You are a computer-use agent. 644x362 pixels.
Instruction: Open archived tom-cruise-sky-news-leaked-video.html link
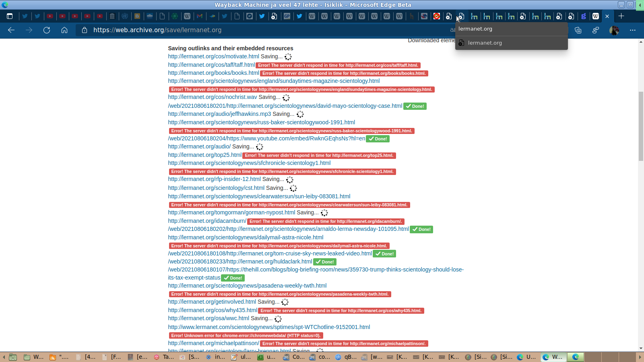(x=270, y=253)
